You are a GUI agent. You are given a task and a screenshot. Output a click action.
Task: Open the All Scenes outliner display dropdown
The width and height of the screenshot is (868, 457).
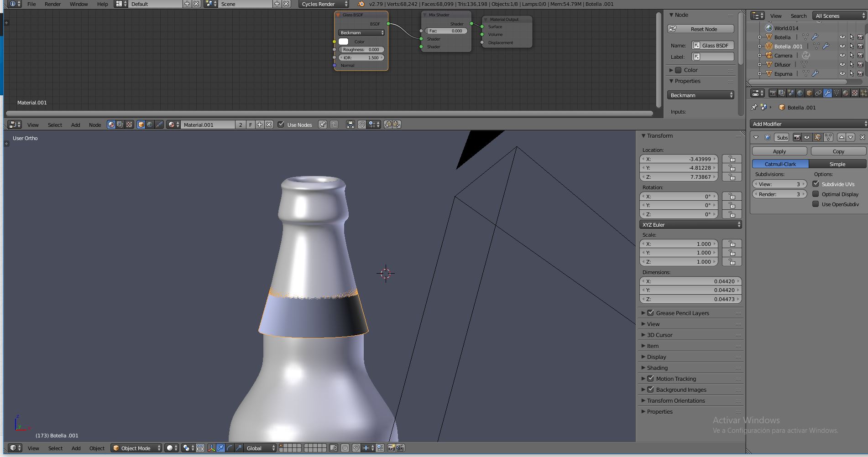pos(839,16)
